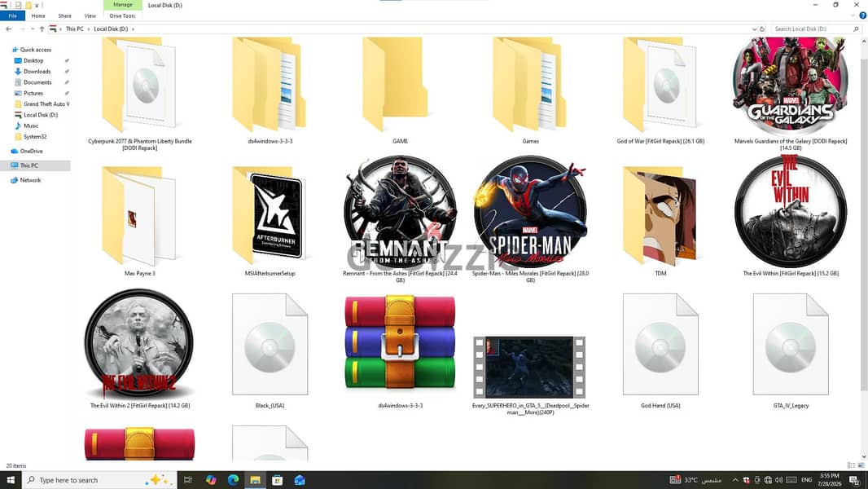The height and width of the screenshot is (489, 868).
Task: Switch to Large icons view in the status bar
Action: coord(861,465)
